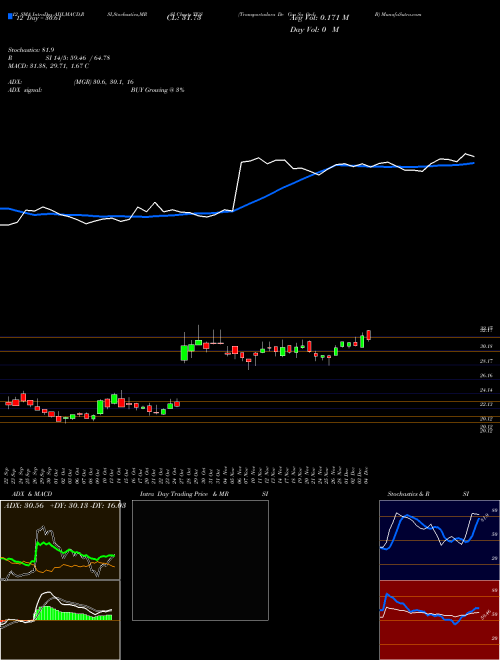Click the 'Avg Vol: 0.171 M' text
500x660 pixels.
pyautogui.click(x=319, y=18)
